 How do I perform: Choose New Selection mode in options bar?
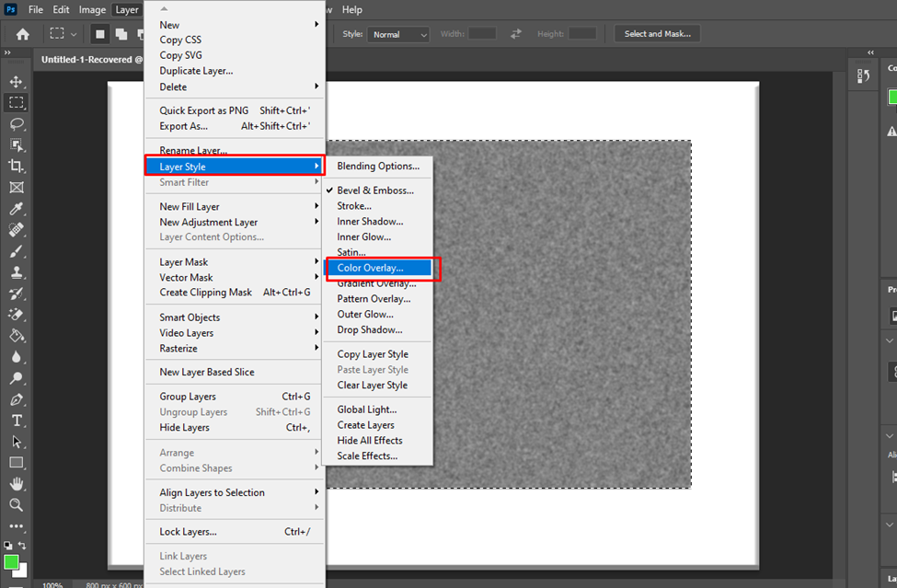pyautogui.click(x=100, y=34)
